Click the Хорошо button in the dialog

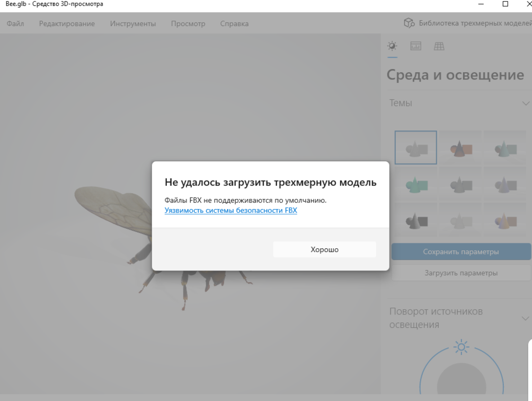324,249
